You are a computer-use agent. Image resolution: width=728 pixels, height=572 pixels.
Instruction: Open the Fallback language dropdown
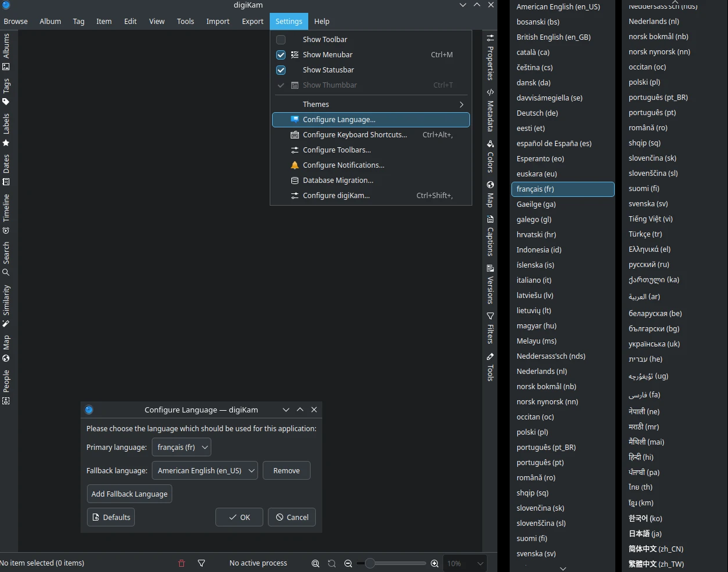[x=204, y=470]
